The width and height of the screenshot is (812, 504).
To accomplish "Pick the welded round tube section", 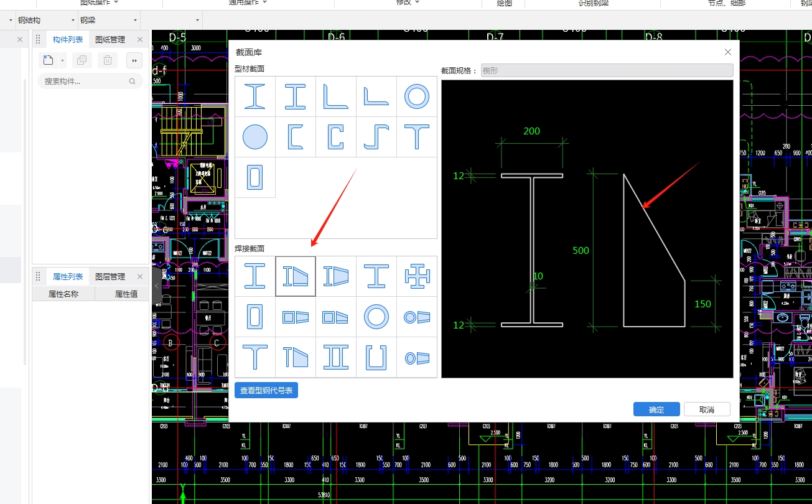I will click(x=376, y=317).
